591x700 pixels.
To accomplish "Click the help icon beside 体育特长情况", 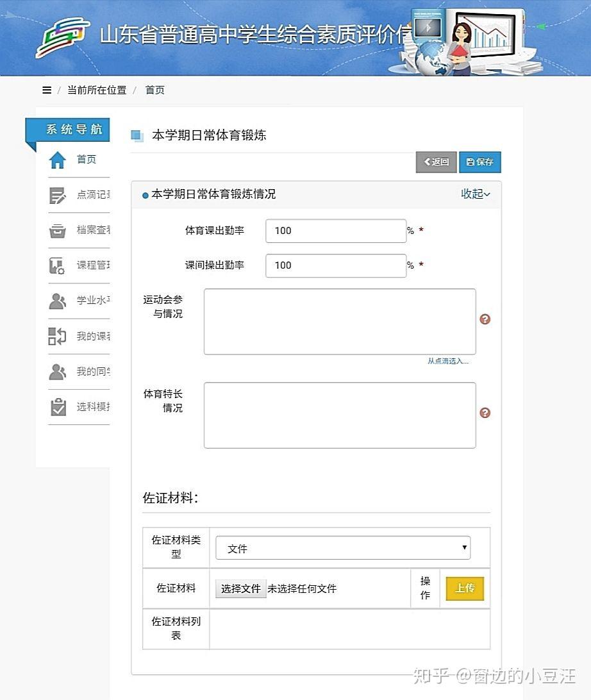I will tap(485, 413).
